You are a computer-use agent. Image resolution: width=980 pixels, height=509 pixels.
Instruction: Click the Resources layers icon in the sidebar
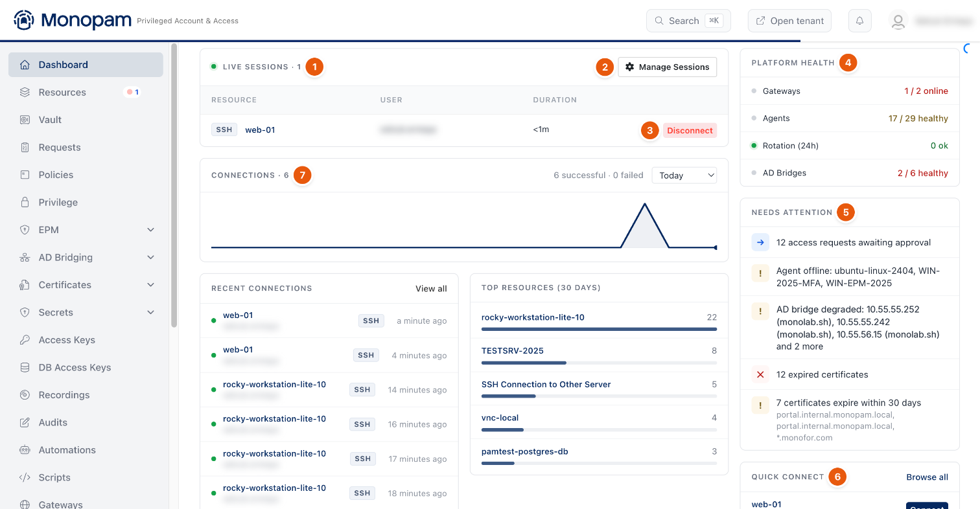pyautogui.click(x=25, y=92)
